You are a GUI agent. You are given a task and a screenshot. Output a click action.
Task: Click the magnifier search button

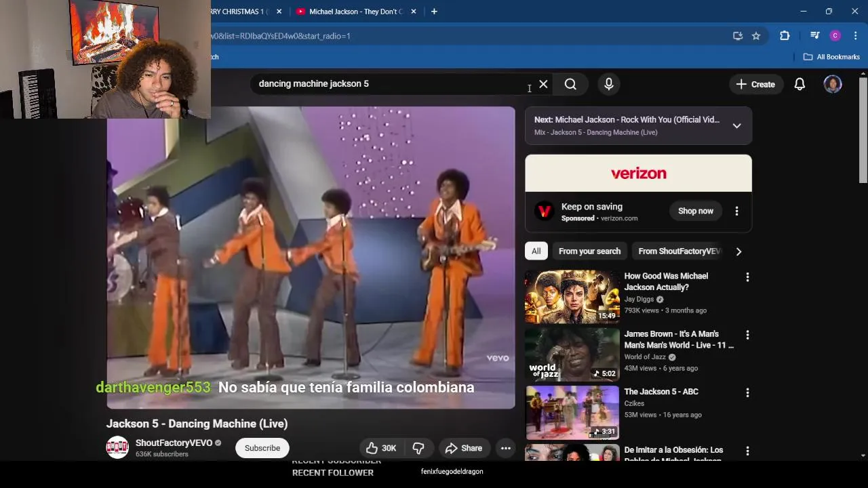[x=570, y=84]
